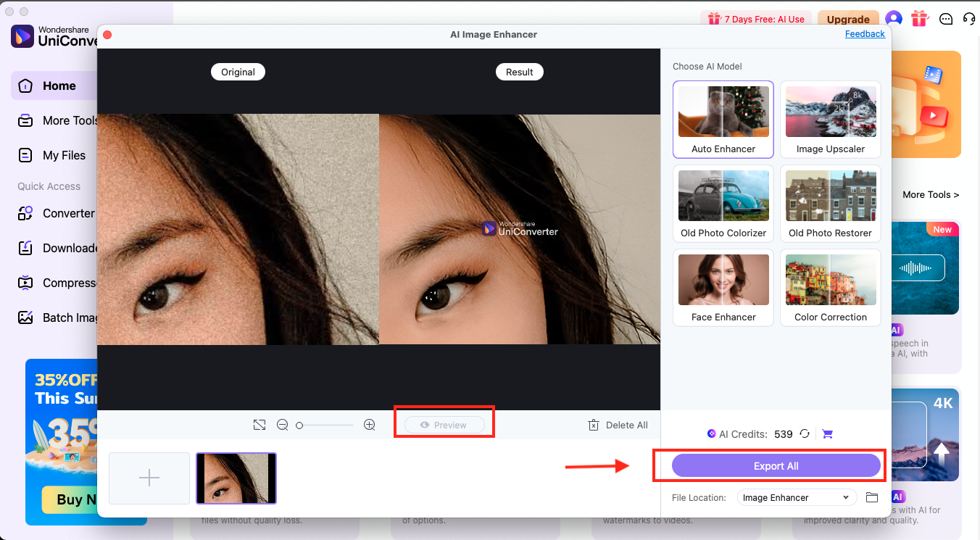Pick the Color Correction model
The height and width of the screenshot is (540, 980).
point(831,288)
